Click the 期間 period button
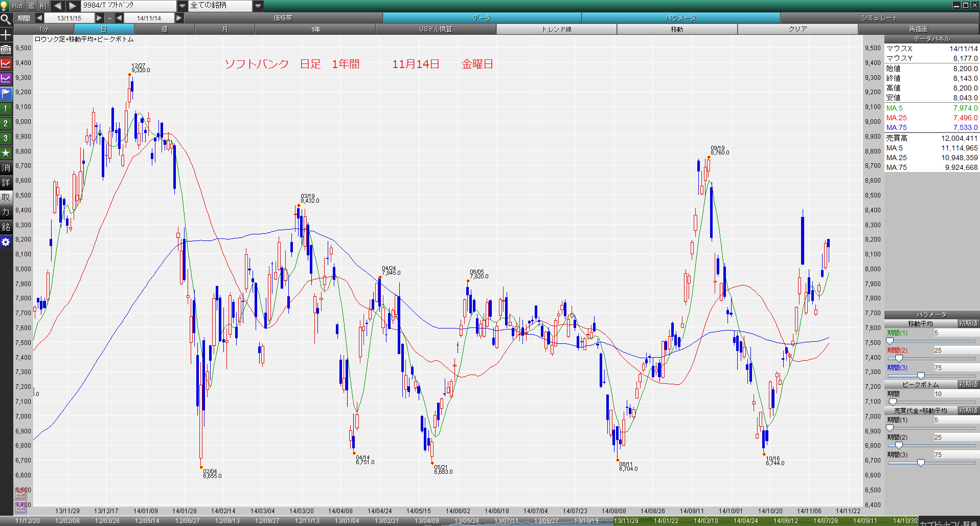The height and width of the screenshot is (526, 980). [24, 18]
